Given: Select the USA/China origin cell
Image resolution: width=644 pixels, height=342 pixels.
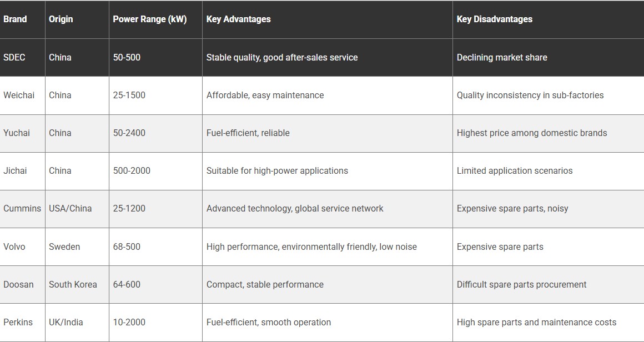Looking at the screenshot, I should click(x=71, y=208).
